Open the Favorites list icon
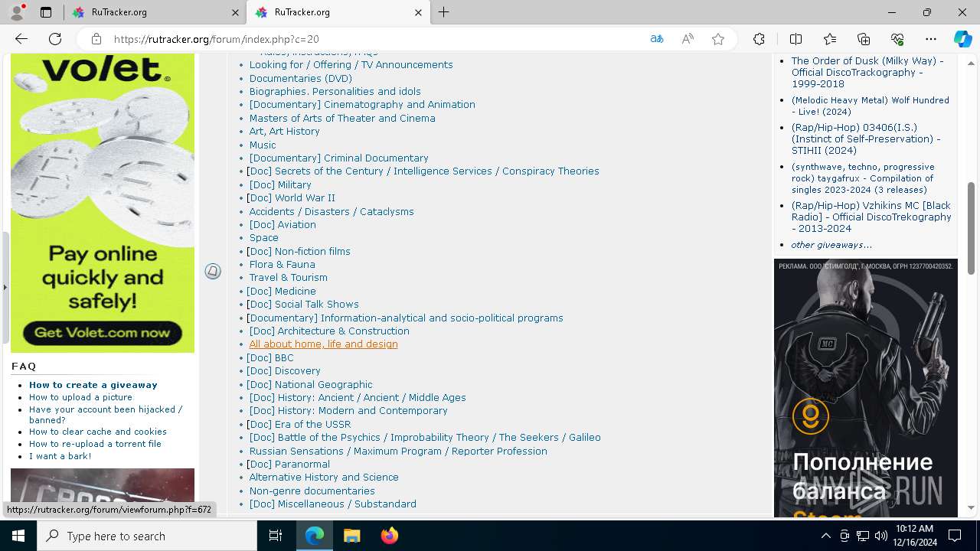The width and height of the screenshot is (980, 551). pos(830,39)
